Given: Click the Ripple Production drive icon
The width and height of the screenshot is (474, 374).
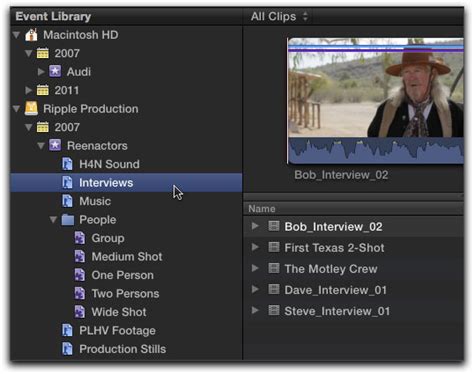Looking at the screenshot, I should (31, 109).
